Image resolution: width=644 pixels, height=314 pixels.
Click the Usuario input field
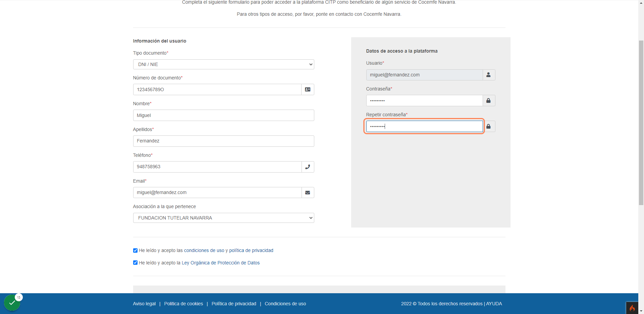pos(424,75)
